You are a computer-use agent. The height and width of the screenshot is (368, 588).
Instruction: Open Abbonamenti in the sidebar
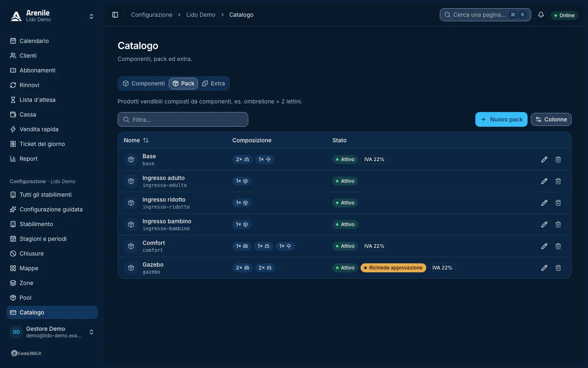coord(52,70)
